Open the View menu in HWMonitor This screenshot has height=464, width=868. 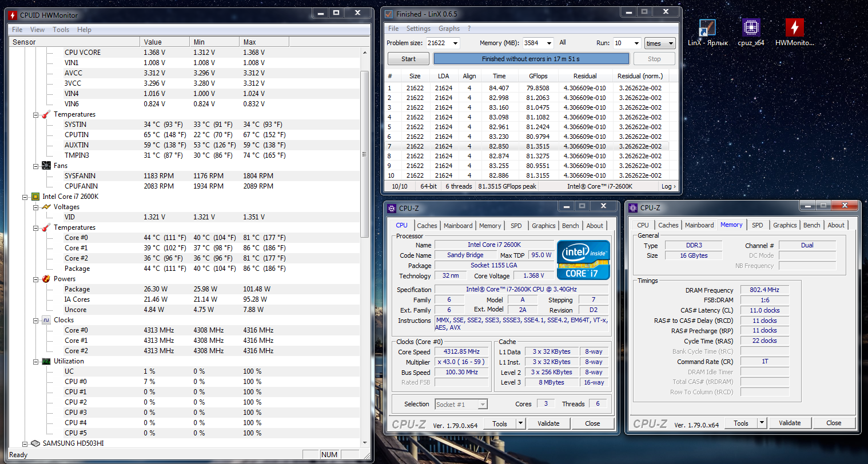(37, 30)
